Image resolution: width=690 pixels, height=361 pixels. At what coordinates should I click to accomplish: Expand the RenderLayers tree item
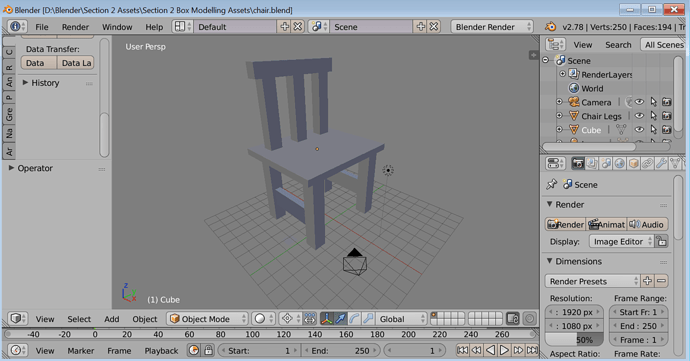(562, 74)
